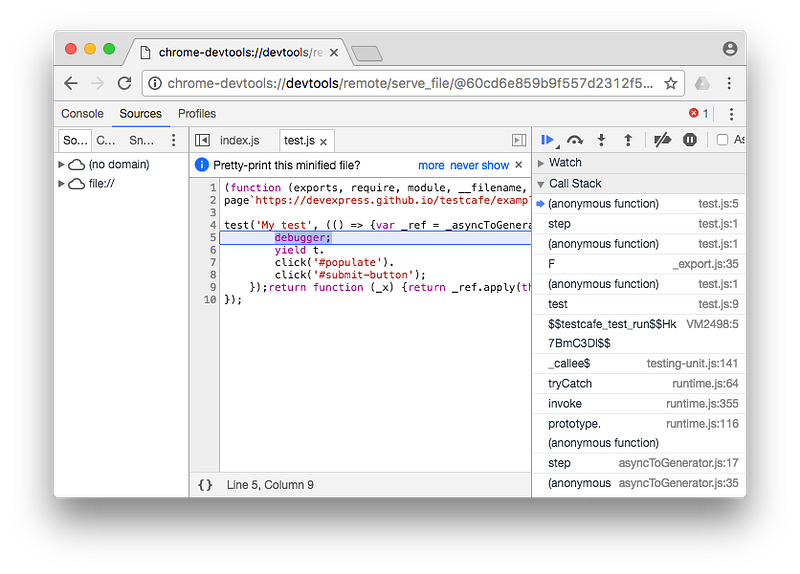This screenshot has height=574, width=800.
Task: Open a new browser tab
Action: tap(367, 53)
